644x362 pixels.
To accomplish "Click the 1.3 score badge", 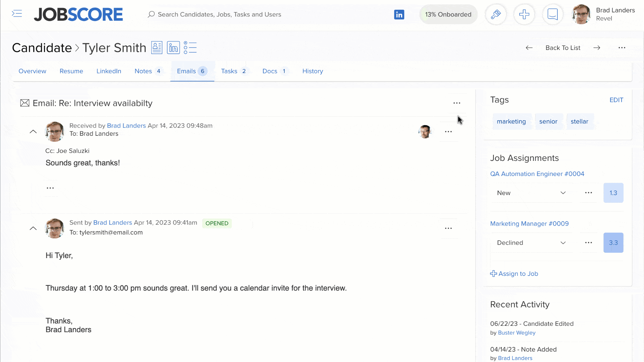I will [x=613, y=193].
